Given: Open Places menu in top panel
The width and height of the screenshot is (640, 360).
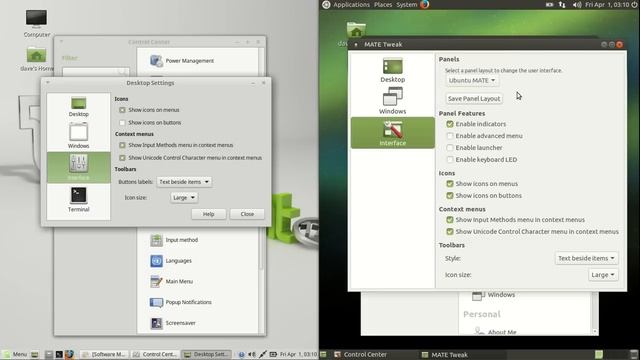Looking at the screenshot, I should (383, 4).
